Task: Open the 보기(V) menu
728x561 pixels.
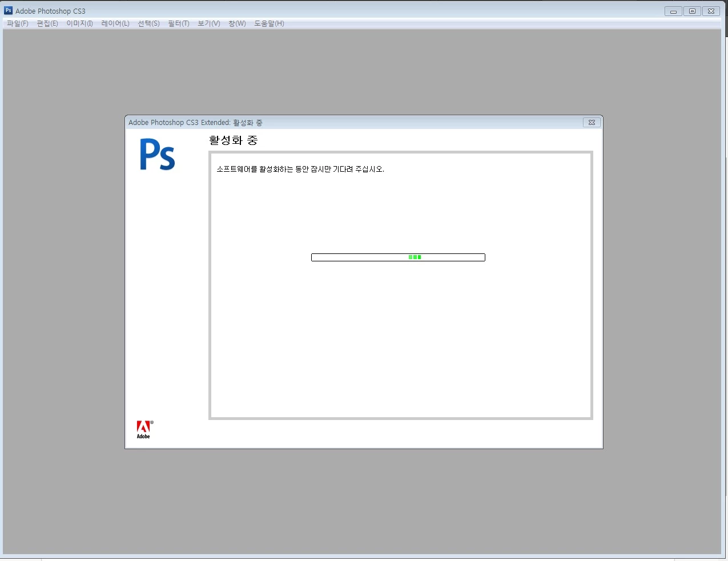Action: point(209,23)
